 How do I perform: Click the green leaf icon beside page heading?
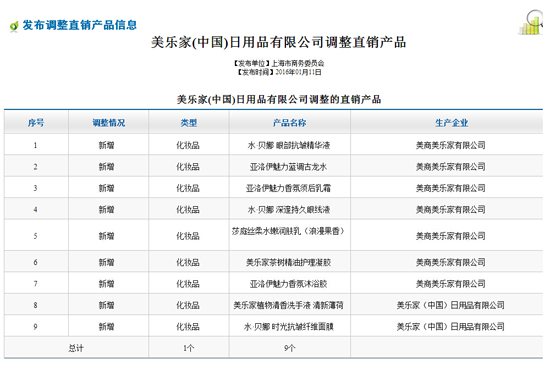click(x=14, y=26)
